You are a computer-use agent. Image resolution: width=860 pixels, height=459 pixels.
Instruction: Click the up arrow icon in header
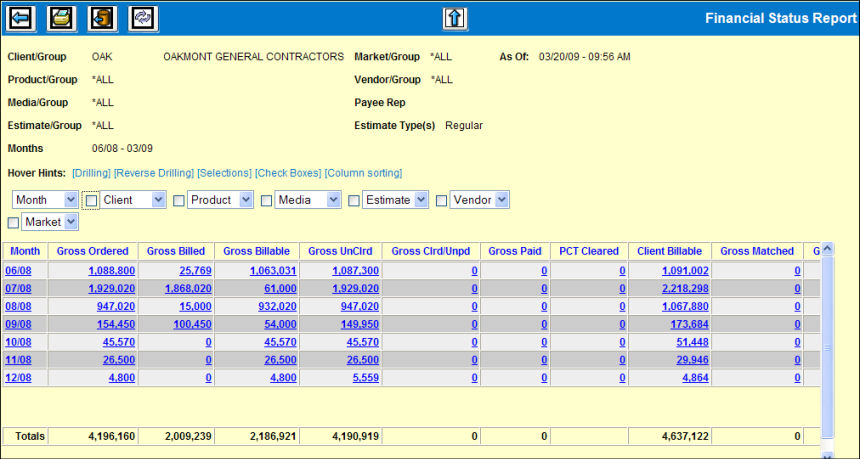455,19
